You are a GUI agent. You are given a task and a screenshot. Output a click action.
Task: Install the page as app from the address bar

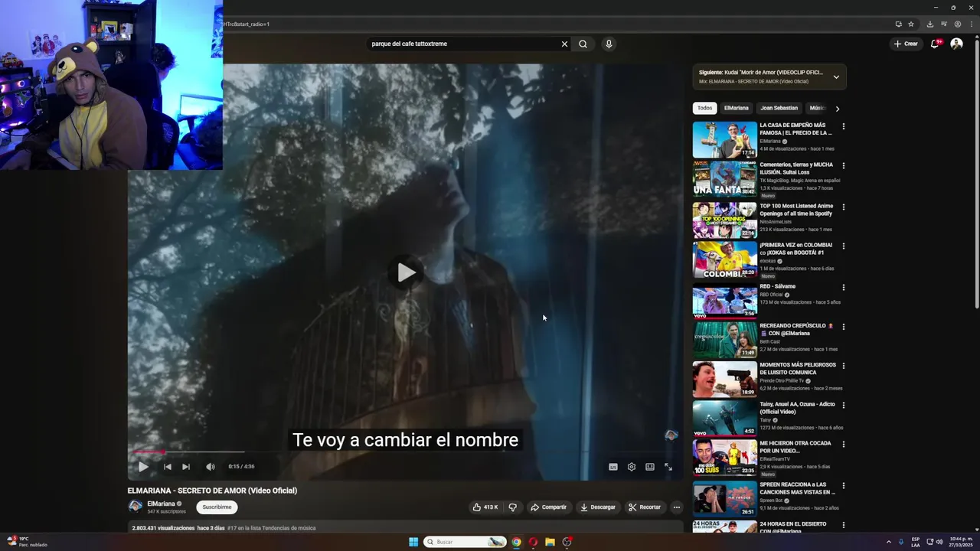point(898,24)
